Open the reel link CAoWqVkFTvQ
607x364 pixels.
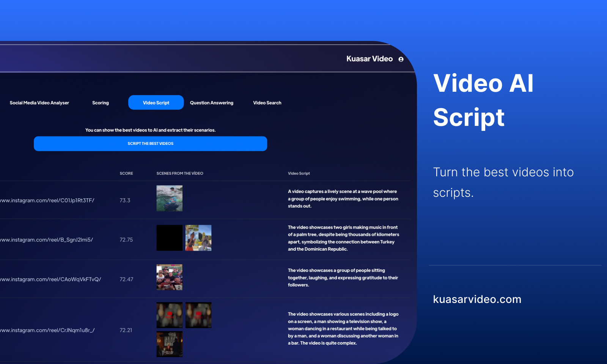[50, 279]
